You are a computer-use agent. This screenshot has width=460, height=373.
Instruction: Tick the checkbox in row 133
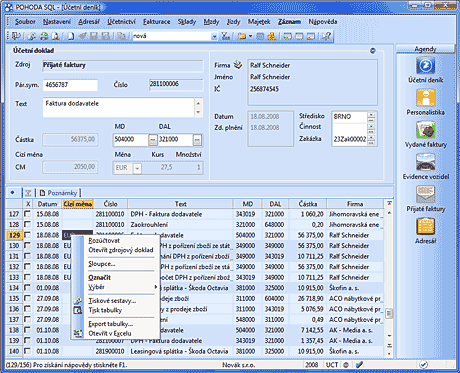coord(27,277)
